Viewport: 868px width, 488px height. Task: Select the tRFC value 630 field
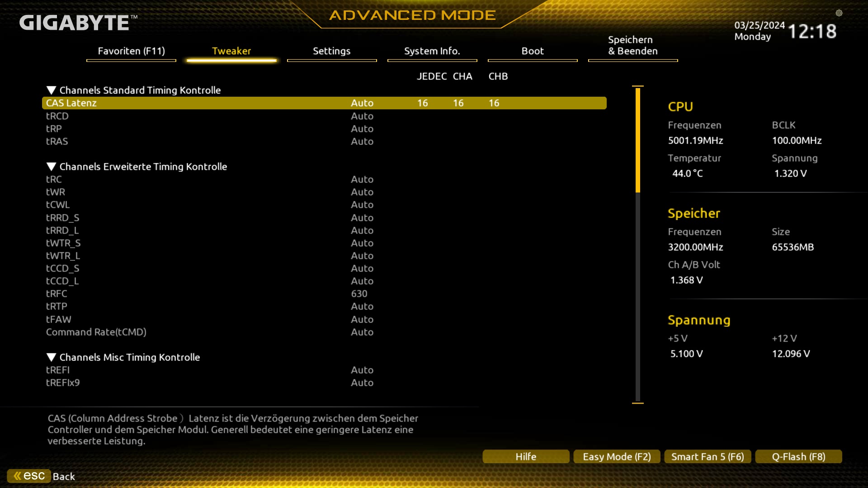click(x=359, y=294)
